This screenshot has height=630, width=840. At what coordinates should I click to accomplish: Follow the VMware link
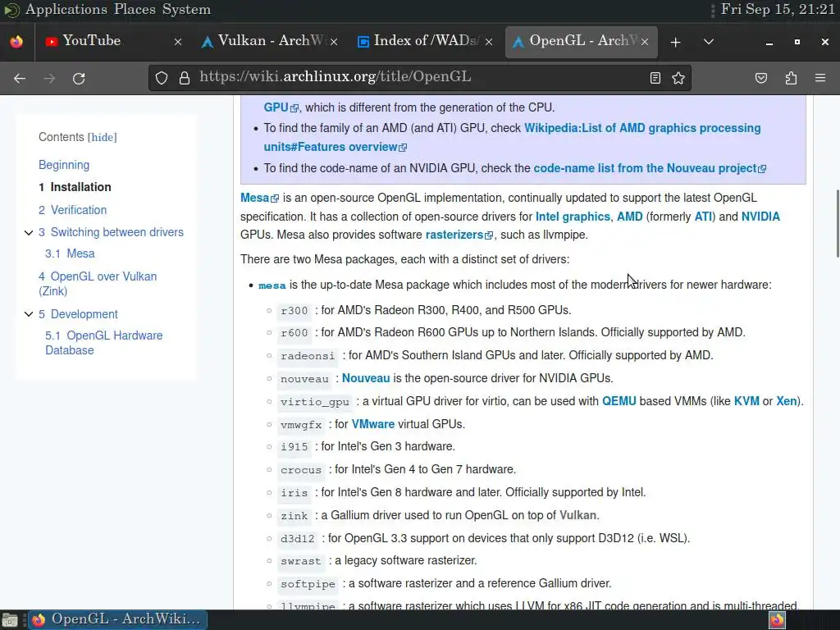point(373,424)
